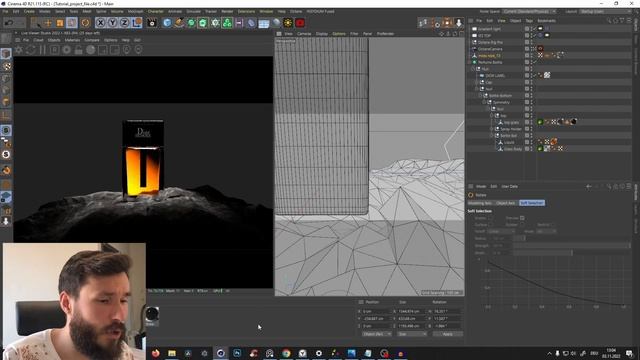Click the spline pen tool icon
The height and width of the screenshot is (360, 640).
pos(179,23)
